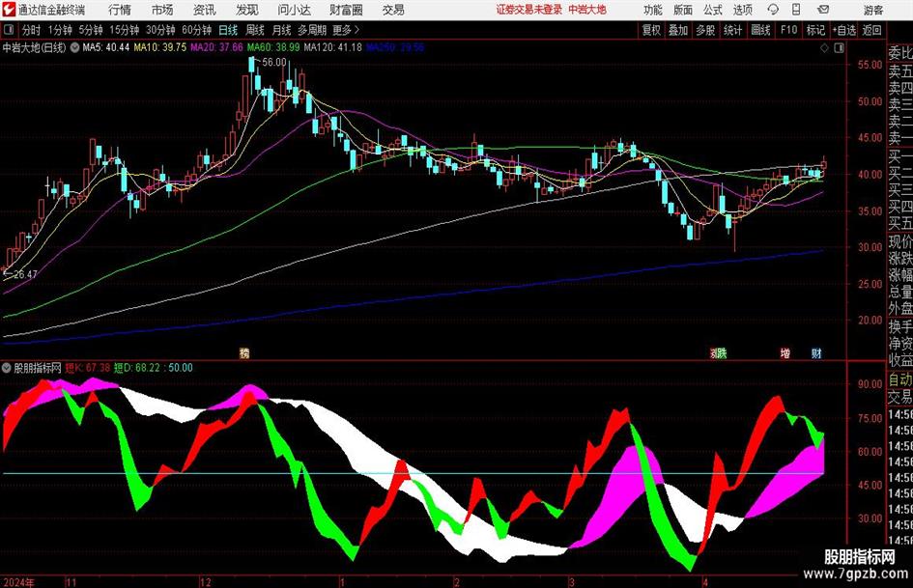Click the 通达信 red logo icon
The width and height of the screenshot is (913, 588).
tap(8, 10)
